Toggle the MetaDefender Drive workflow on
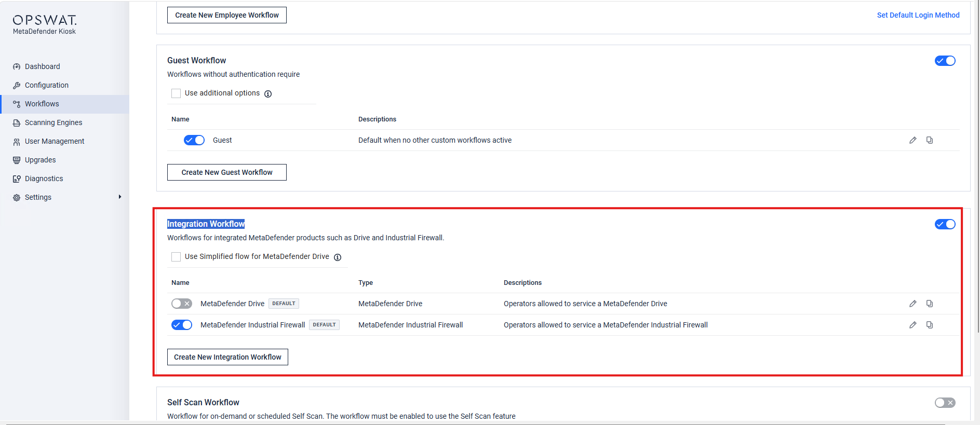The width and height of the screenshot is (980, 425). click(182, 304)
